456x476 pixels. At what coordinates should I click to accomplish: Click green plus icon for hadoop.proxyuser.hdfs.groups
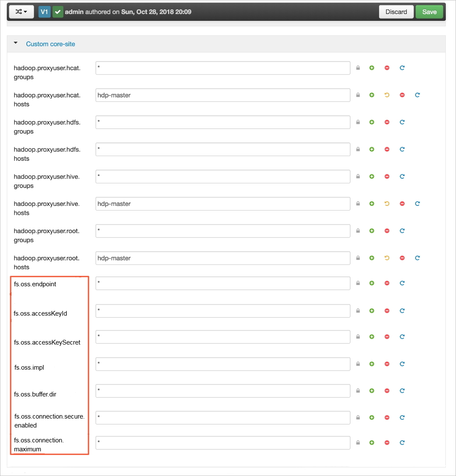372,122
